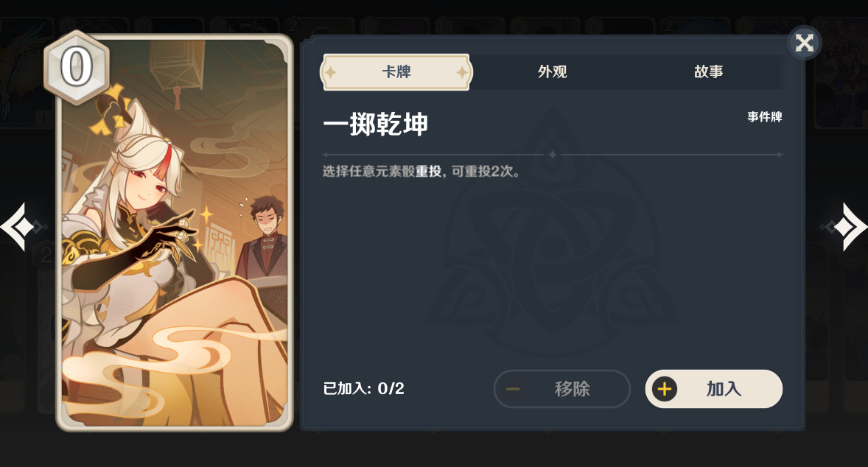Click the minus icon on 移除
The image size is (868, 467).
click(513, 389)
